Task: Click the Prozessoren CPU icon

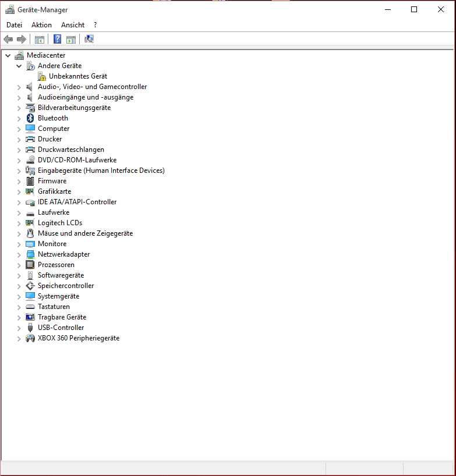Action: pyautogui.click(x=30, y=265)
